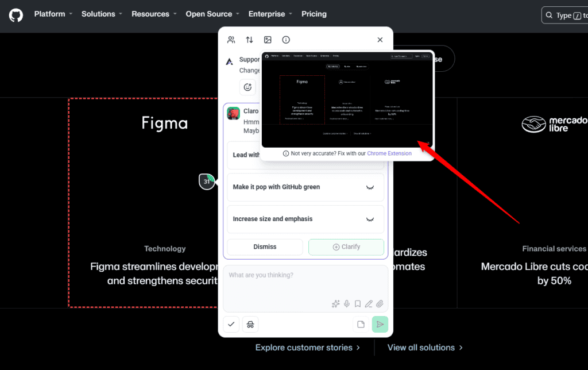Viewport: 588px width, 370px height.
Task: Expand the Solutions menu
Action: point(102,14)
